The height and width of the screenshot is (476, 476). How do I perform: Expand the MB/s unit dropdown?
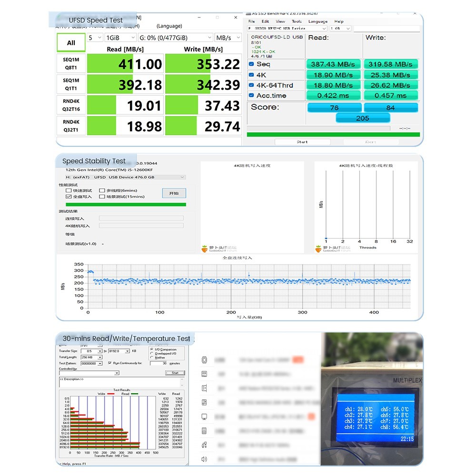click(228, 38)
